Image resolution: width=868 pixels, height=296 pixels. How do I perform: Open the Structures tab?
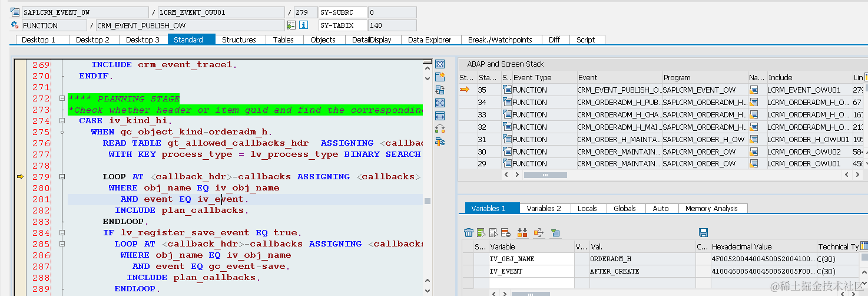click(x=239, y=40)
